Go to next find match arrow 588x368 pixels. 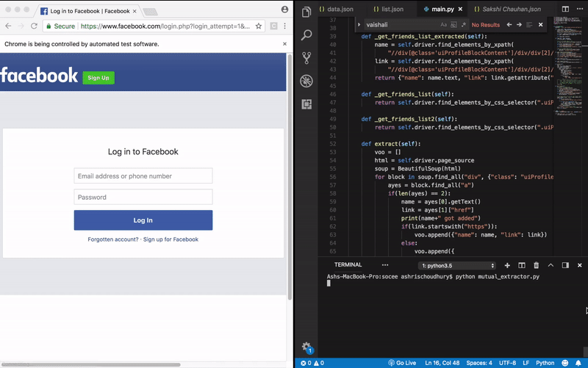point(519,25)
